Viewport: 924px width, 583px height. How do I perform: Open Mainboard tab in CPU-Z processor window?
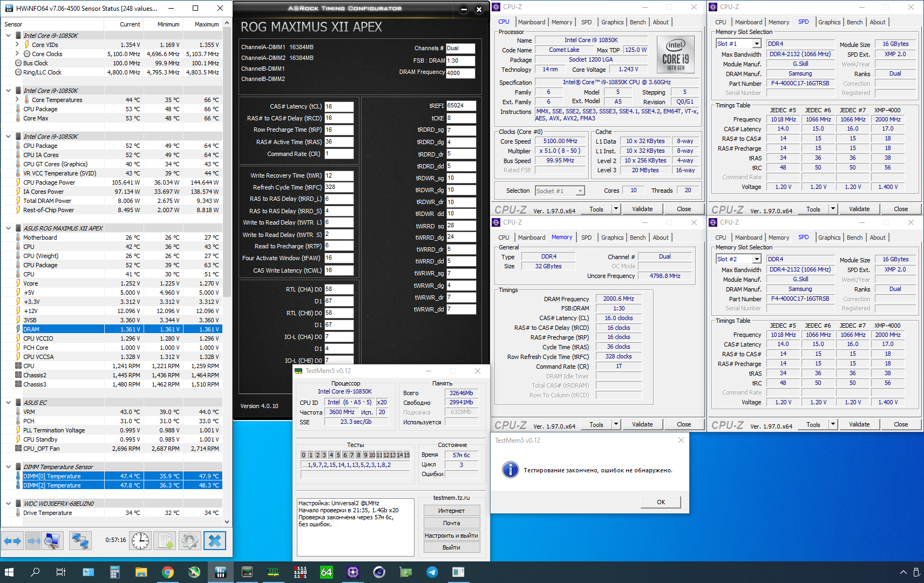coord(532,22)
